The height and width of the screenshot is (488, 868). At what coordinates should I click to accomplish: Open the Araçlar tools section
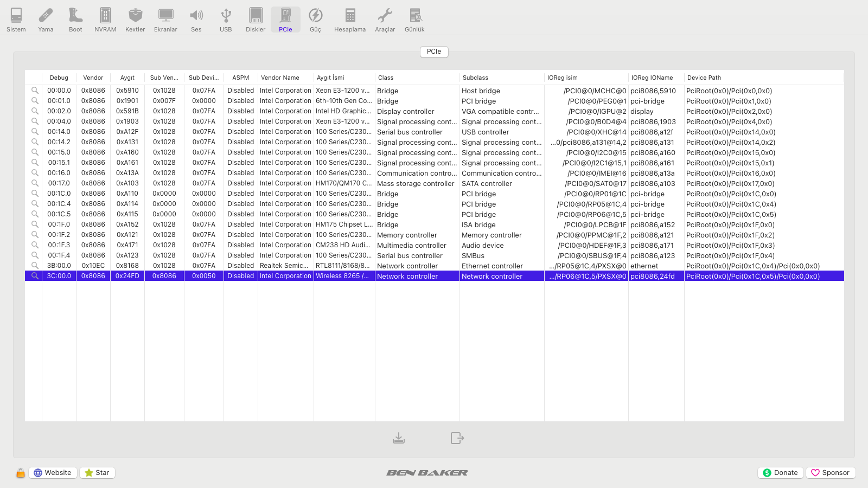[385, 20]
